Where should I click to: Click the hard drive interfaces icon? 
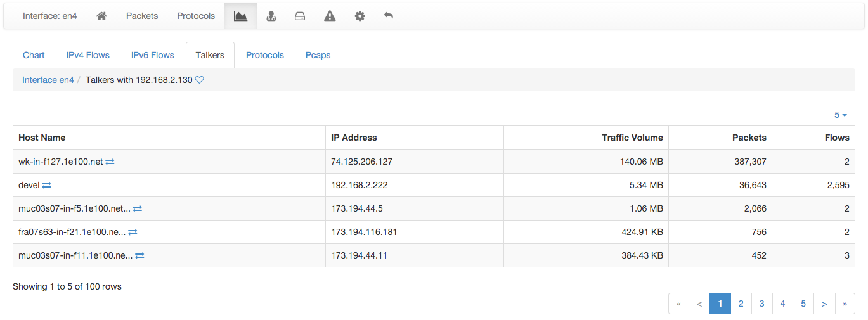coord(300,16)
